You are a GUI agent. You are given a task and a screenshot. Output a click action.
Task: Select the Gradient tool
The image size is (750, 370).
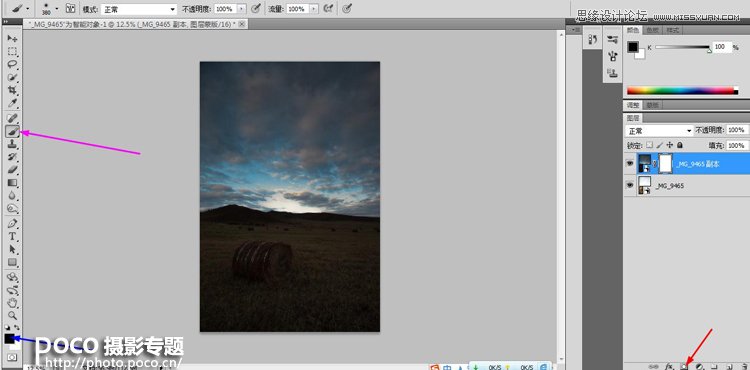pyautogui.click(x=12, y=183)
